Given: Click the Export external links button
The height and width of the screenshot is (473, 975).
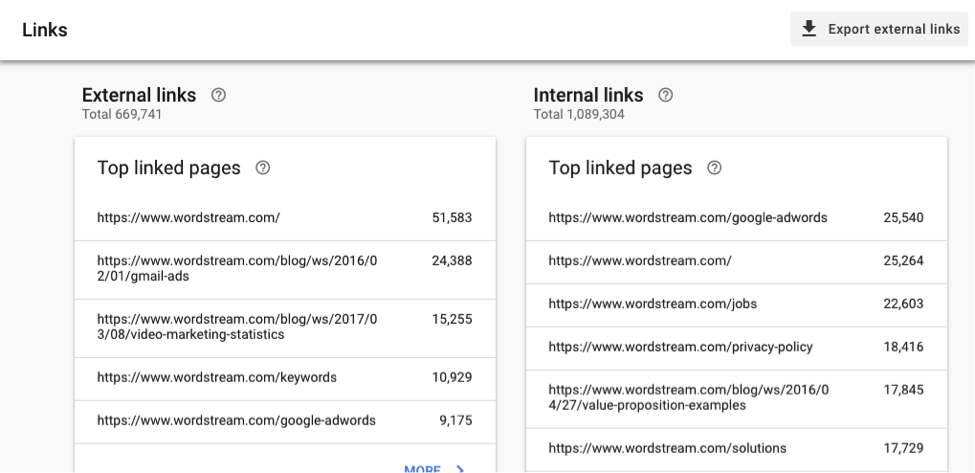Looking at the screenshot, I should [x=880, y=29].
